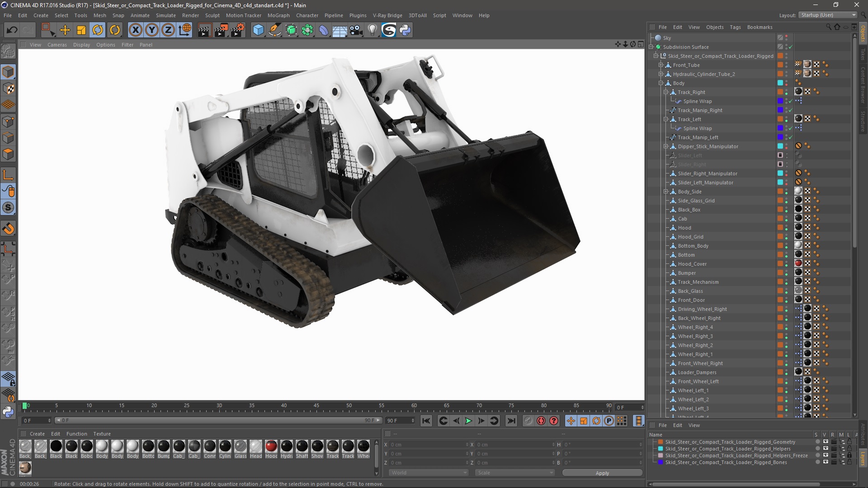Open the Edit Render Settings icon
The height and width of the screenshot is (488, 868).
point(238,30)
